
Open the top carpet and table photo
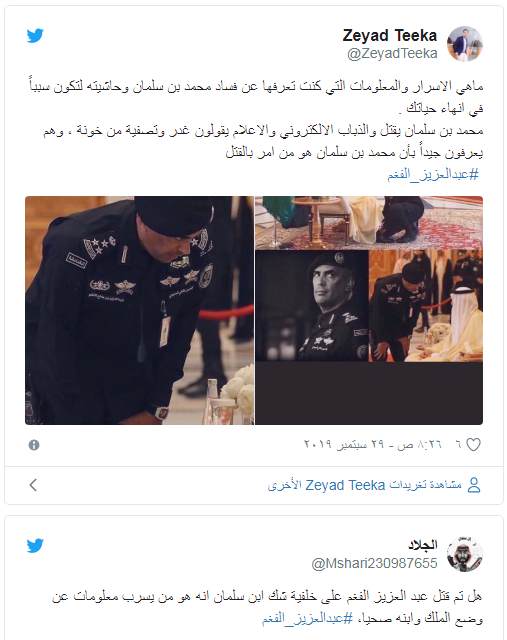[369, 222]
